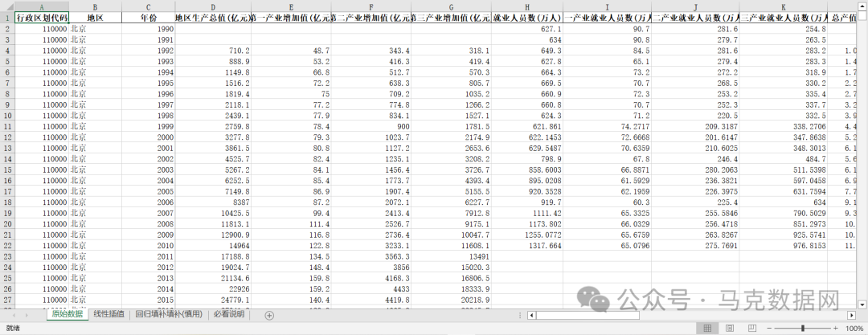Select secondary industry cell 900
Viewport: 868px width, 335px height.
(x=371, y=126)
